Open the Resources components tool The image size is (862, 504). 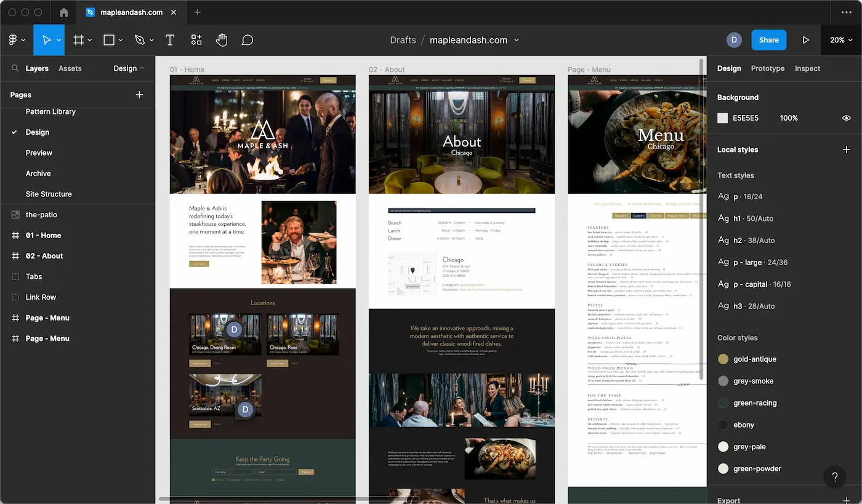pyautogui.click(x=196, y=40)
